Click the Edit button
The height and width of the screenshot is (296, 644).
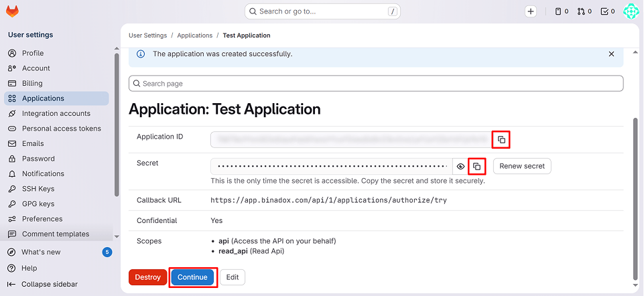pyautogui.click(x=233, y=277)
